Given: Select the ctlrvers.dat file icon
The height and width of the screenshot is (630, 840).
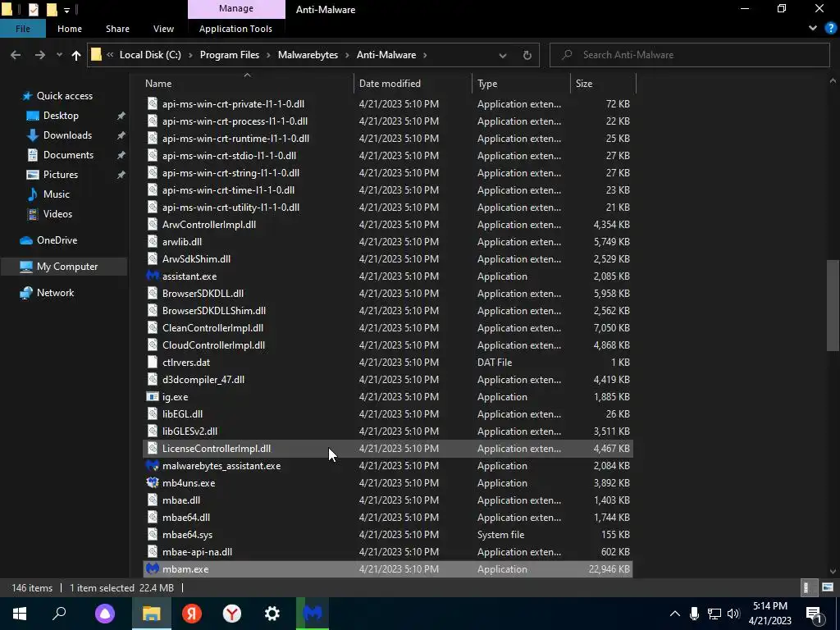Looking at the screenshot, I should click(x=153, y=362).
